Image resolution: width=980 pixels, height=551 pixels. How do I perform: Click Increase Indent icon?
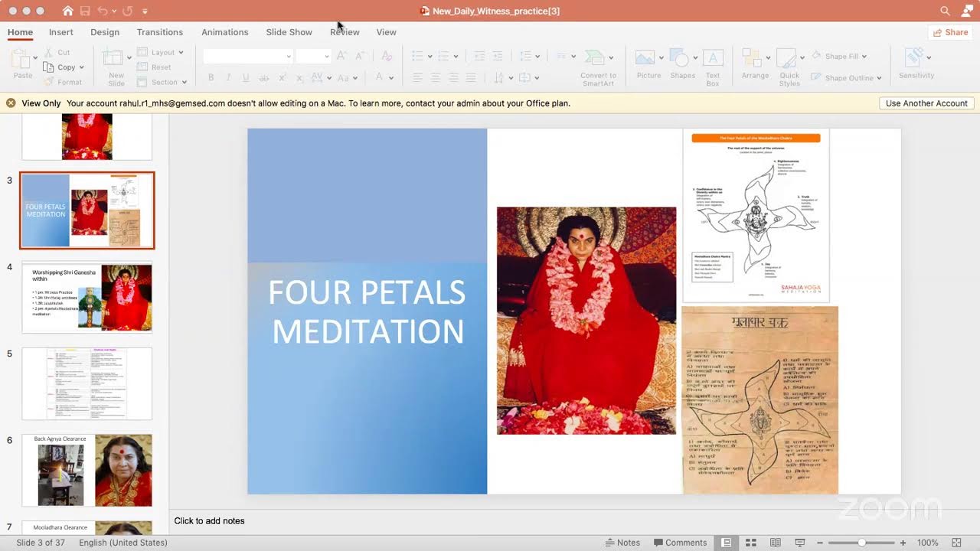[498, 56]
